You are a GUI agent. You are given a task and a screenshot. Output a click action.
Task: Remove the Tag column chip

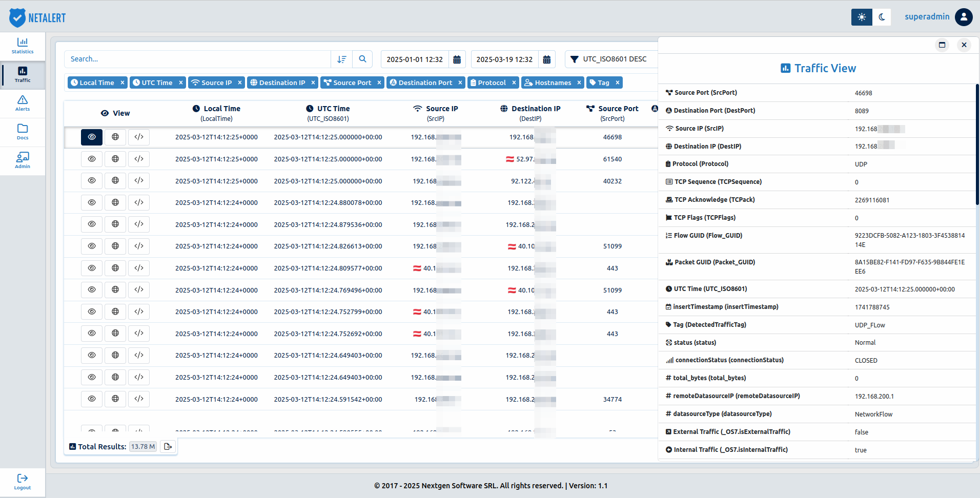click(618, 82)
